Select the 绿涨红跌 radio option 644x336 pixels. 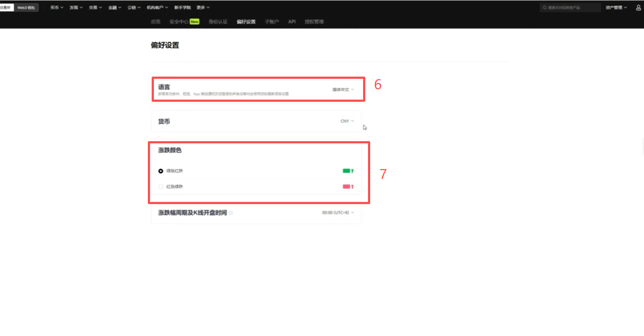[x=160, y=171]
